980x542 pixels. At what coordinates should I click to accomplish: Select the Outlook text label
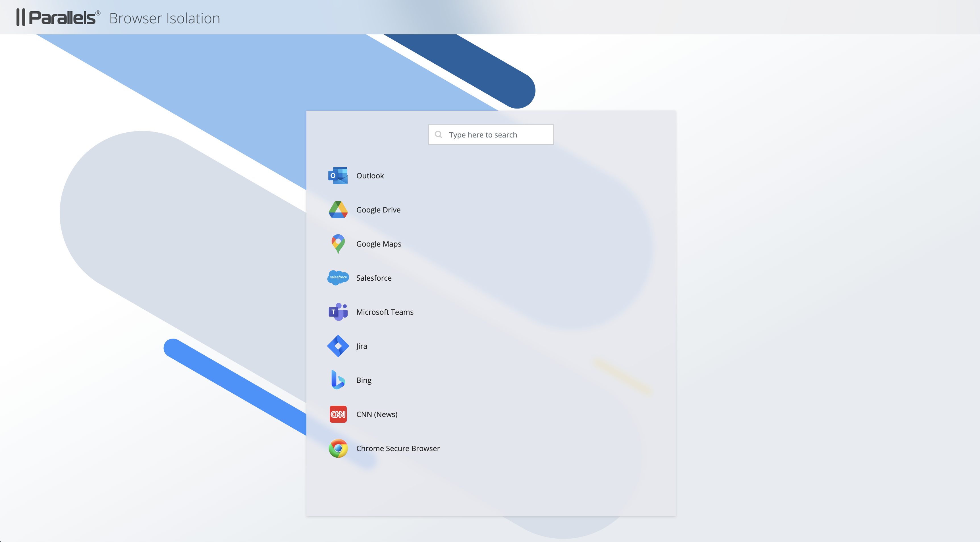[370, 176]
